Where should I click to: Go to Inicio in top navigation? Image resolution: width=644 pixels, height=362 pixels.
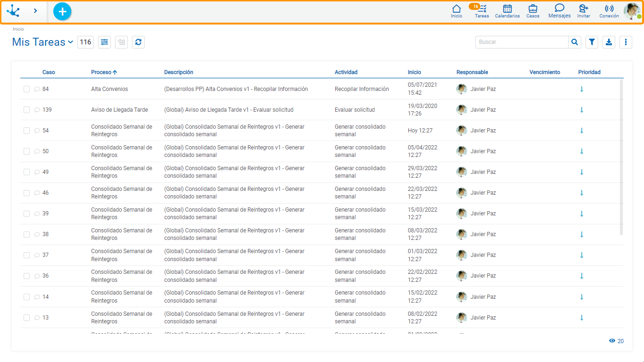click(456, 11)
